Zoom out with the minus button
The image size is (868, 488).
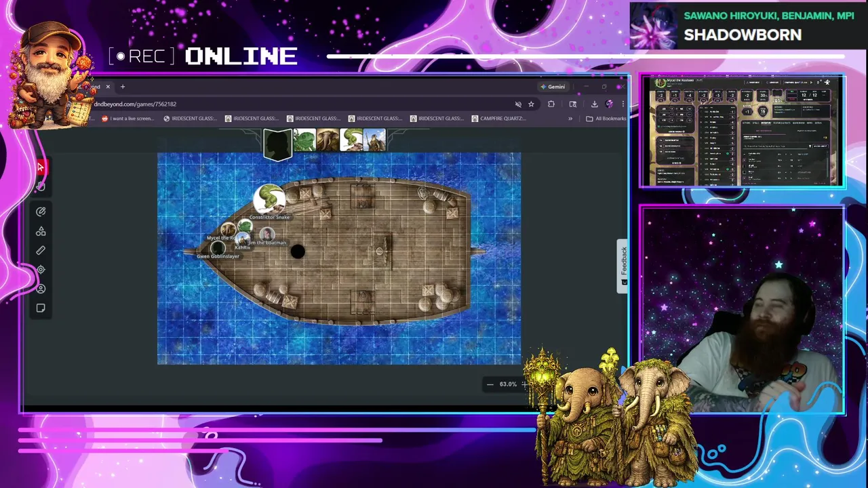point(490,384)
